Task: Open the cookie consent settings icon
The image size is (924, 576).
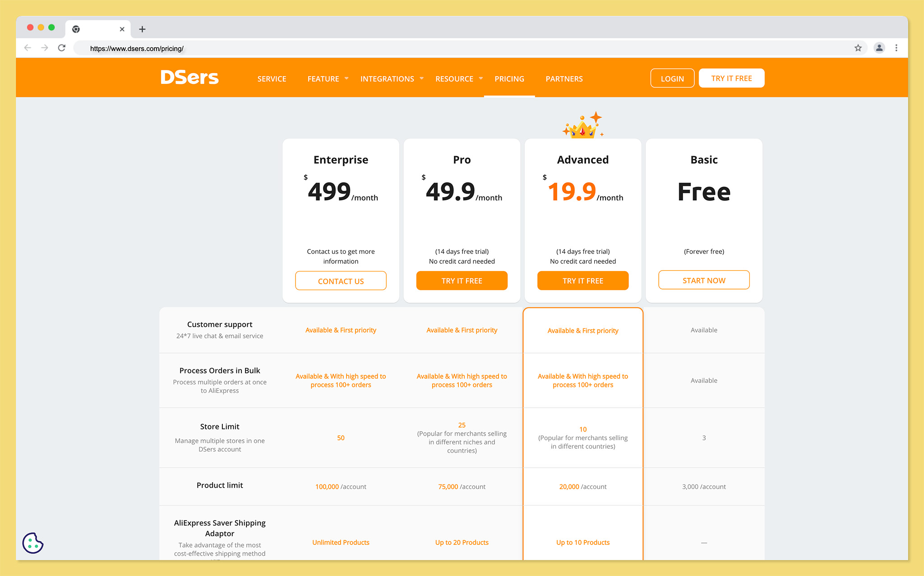Action: pos(32,543)
